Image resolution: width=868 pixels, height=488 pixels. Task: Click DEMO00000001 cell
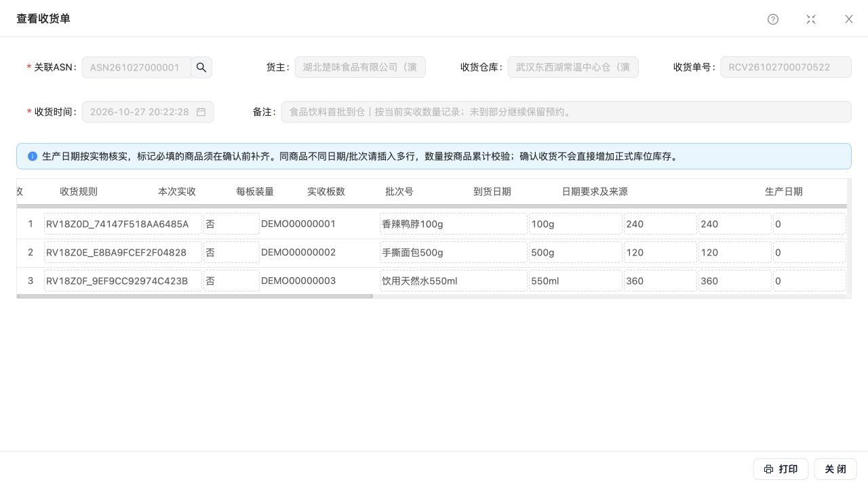tap(298, 224)
